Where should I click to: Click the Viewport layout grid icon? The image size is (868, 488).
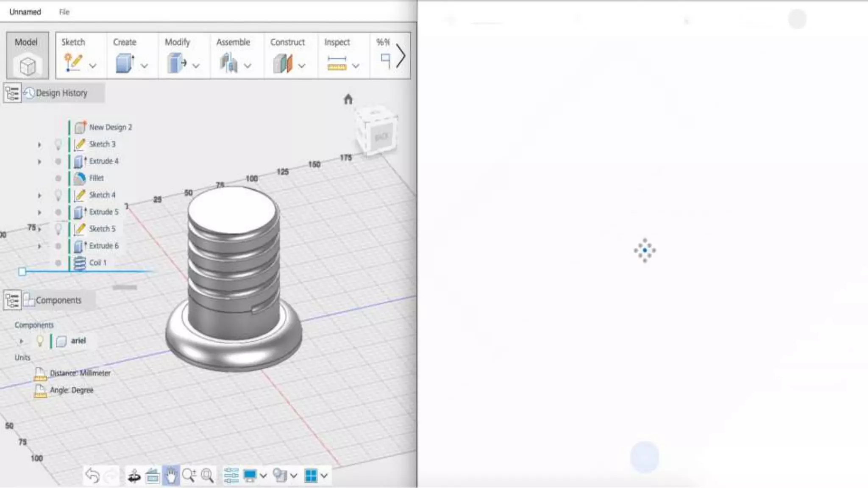coord(311,476)
